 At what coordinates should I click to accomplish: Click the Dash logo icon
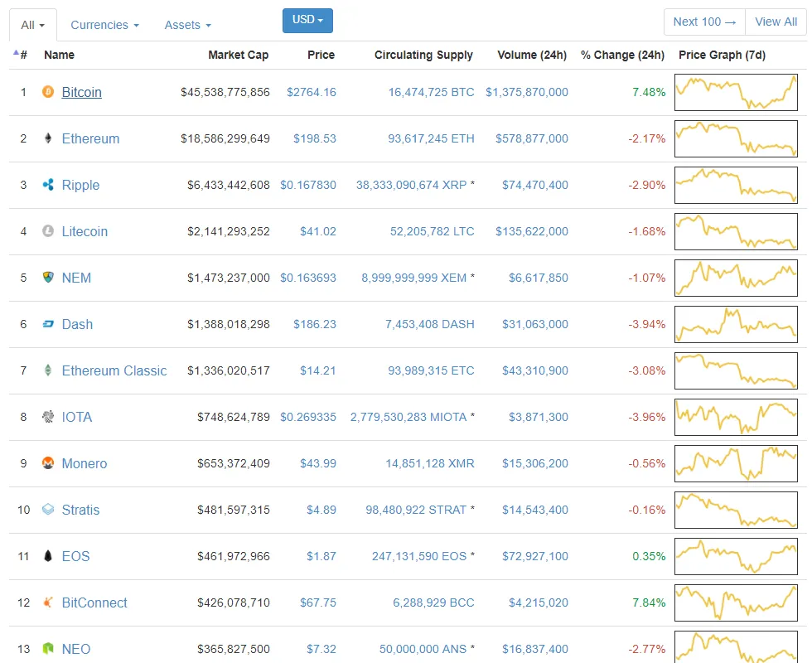pos(48,324)
